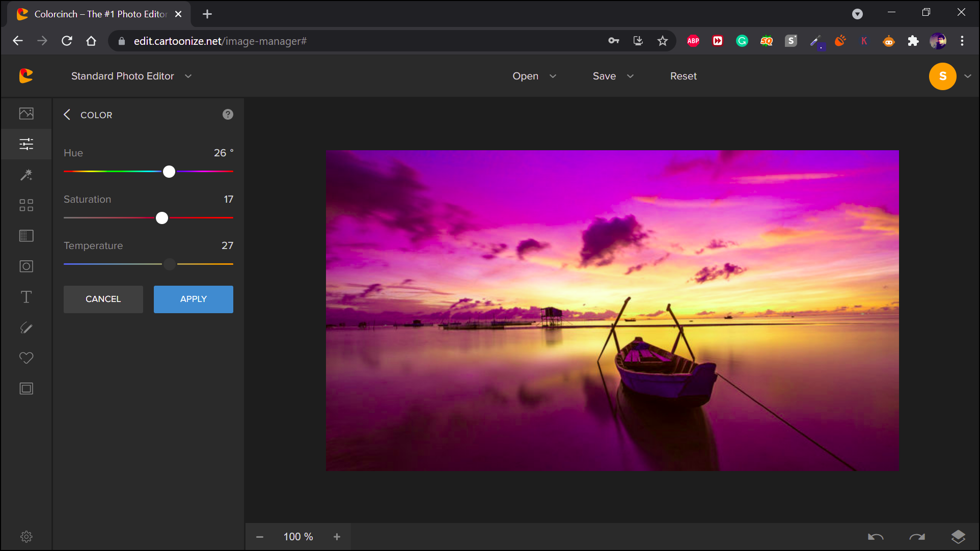The height and width of the screenshot is (551, 980).
Task: Expand the Open menu dropdown
Action: [553, 76]
